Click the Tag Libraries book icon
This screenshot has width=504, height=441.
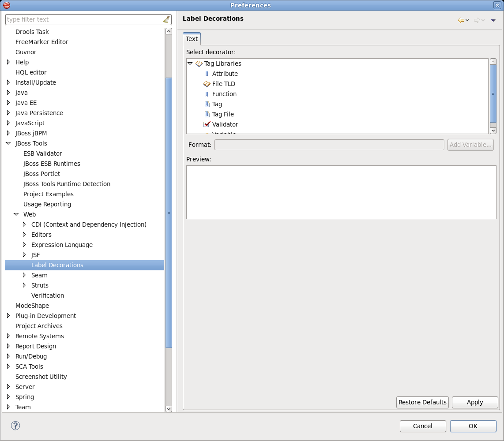click(199, 64)
